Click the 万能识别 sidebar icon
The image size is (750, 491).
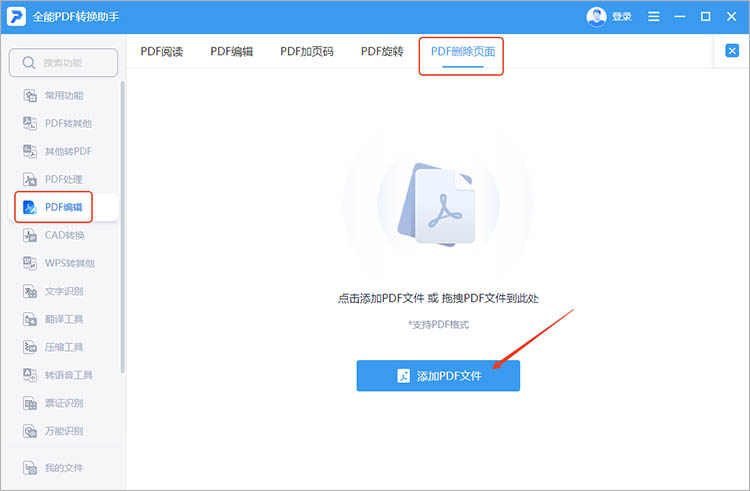pyautogui.click(x=30, y=431)
